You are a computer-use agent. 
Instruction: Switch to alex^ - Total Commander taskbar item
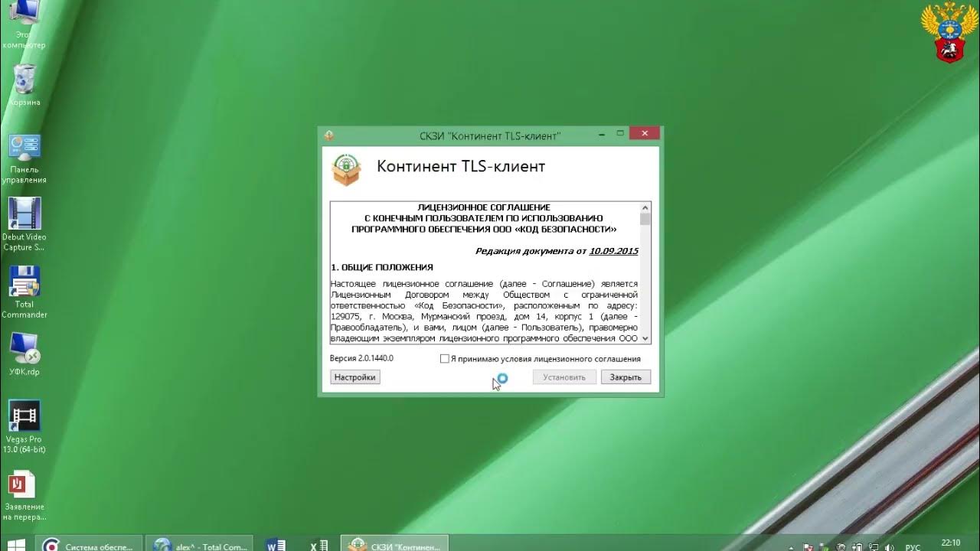199,545
